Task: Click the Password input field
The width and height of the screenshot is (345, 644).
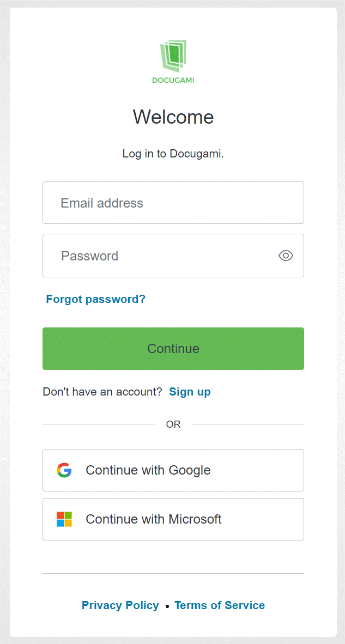Action: 153,256
